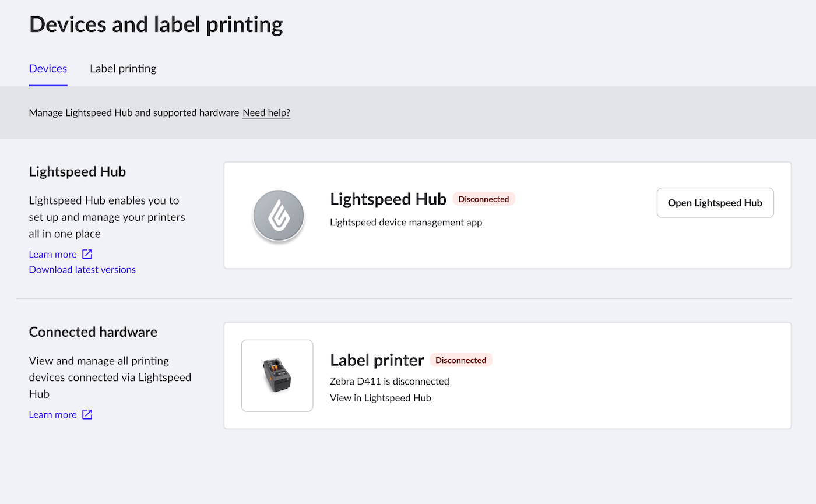The width and height of the screenshot is (816, 504).
Task: Select the Devices tab
Action: coord(48,69)
